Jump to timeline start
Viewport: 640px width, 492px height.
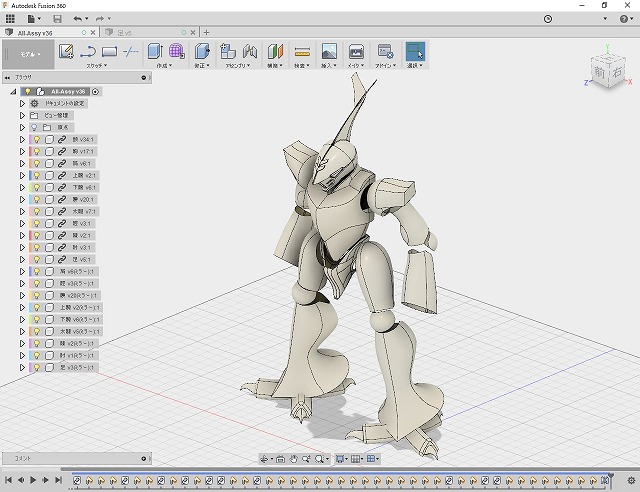(8, 480)
